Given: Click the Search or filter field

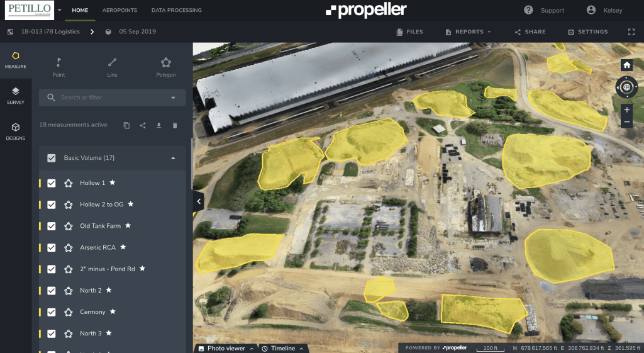Looking at the screenshot, I should [x=107, y=98].
